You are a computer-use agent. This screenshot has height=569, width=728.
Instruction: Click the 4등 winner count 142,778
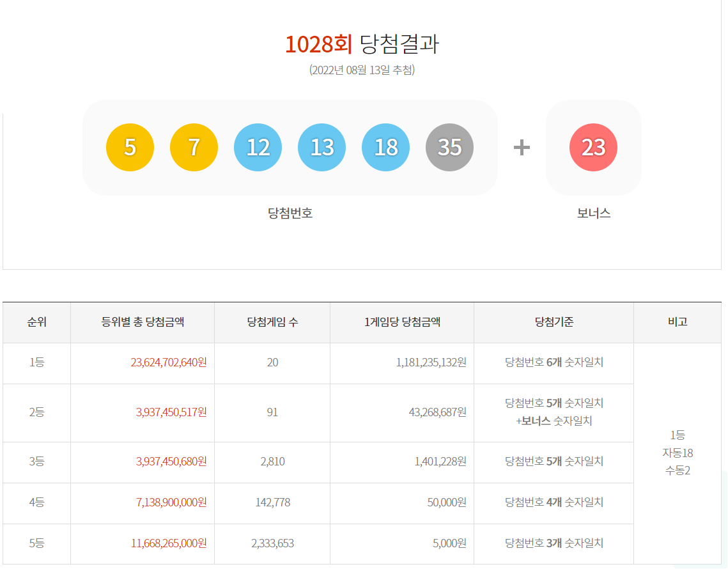(272, 503)
